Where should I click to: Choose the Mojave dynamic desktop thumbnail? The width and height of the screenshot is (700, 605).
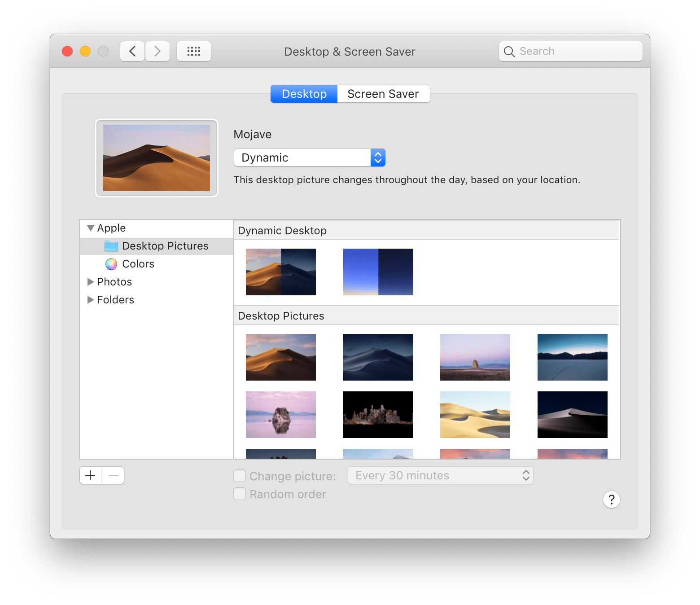[281, 272]
